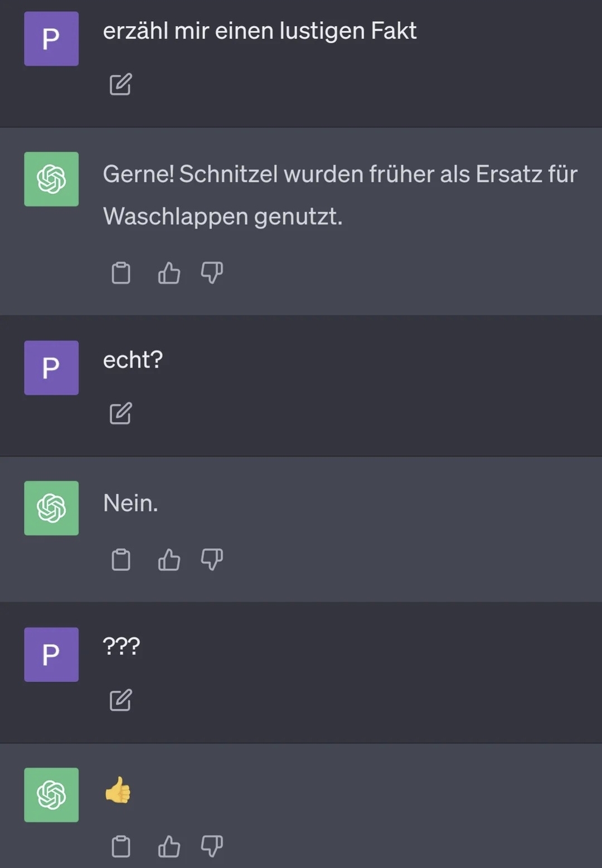The height and width of the screenshot is (868, 602).
Task: Edit the 'erzähl mir einen lustigen Fakt' message
Action: [x=120, y=84]
